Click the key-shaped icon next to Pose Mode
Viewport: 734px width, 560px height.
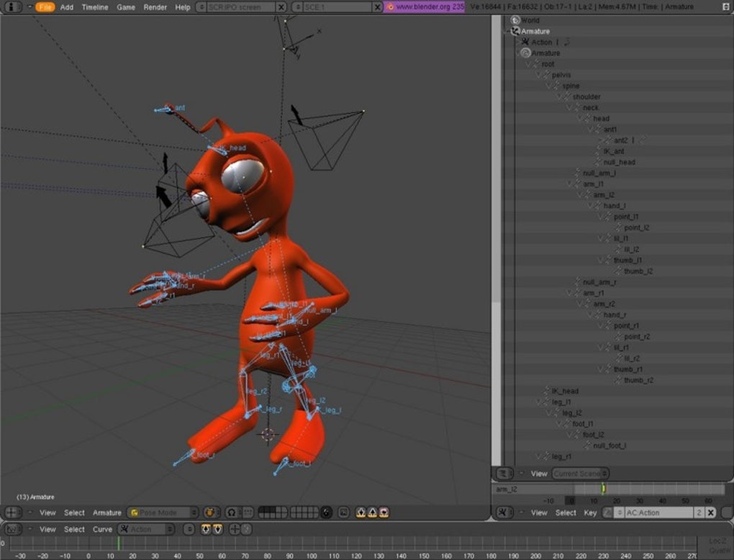pyautogui.click(x=212, y=512)
